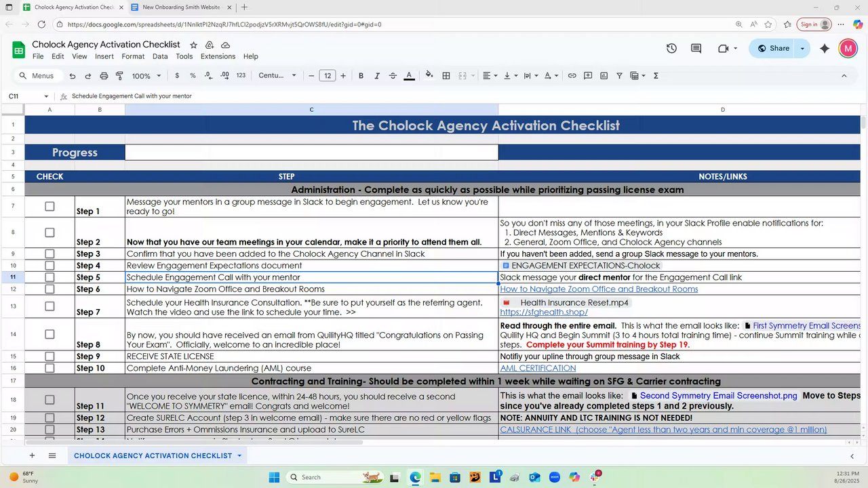
Task: Open the Format menu
Action: click(133, 56)
